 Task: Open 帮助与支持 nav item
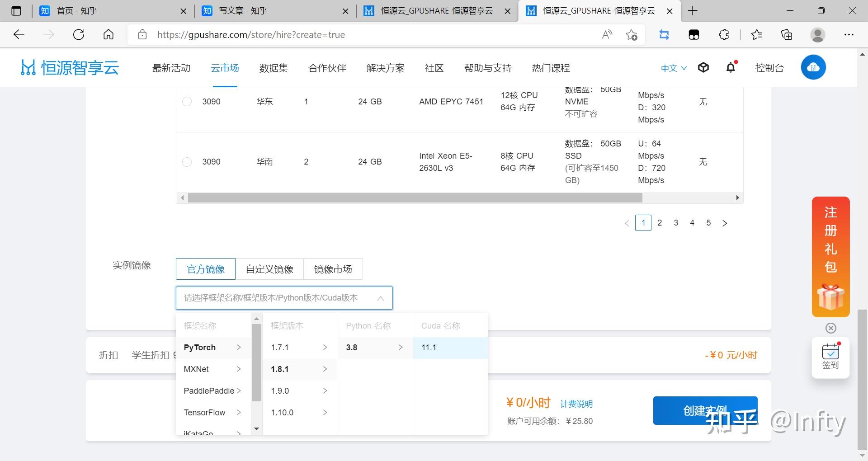[x=488, y=68]
